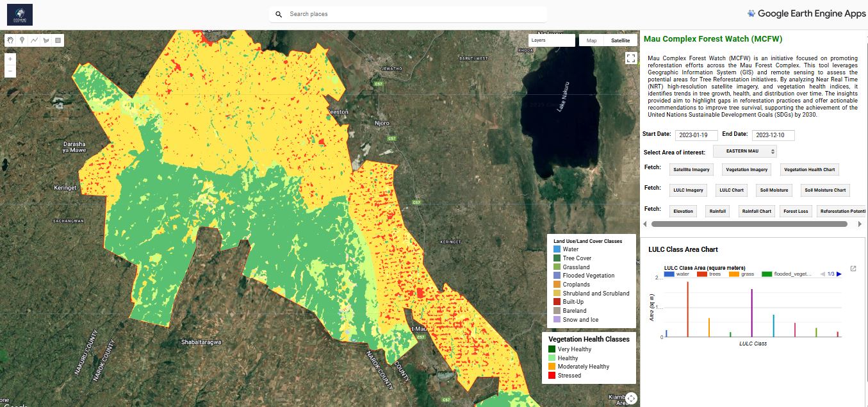Fetch Satellite Imagery
This screenshot has height=407, width=868.
pos(692,170)
